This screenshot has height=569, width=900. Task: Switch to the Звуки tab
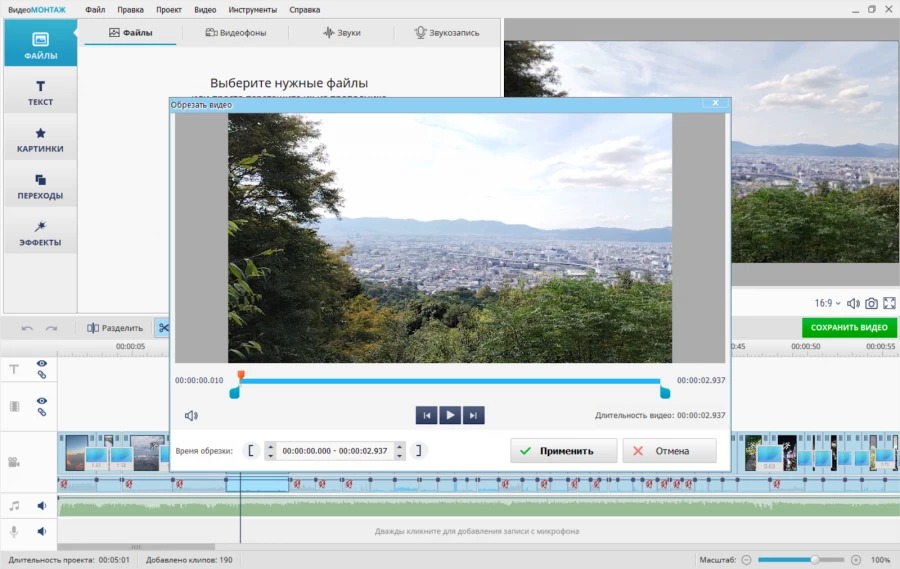(342, 33)
